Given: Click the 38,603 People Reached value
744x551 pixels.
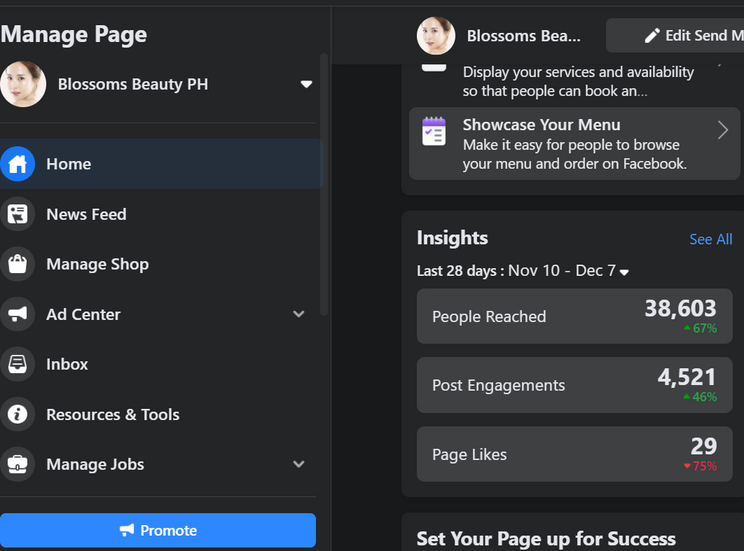Looking at the screenshot, I should point(680,308).
